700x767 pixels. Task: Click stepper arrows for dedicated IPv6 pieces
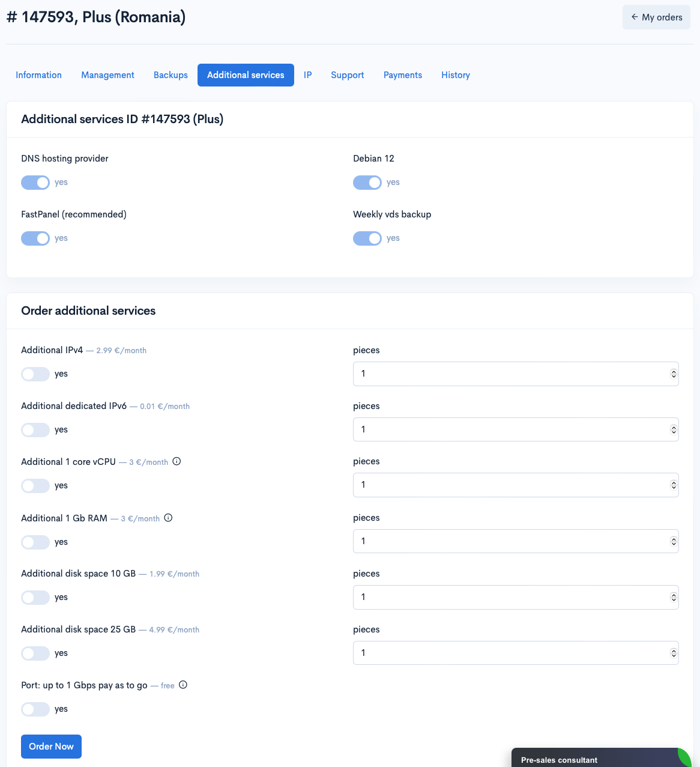click(674, 429)
